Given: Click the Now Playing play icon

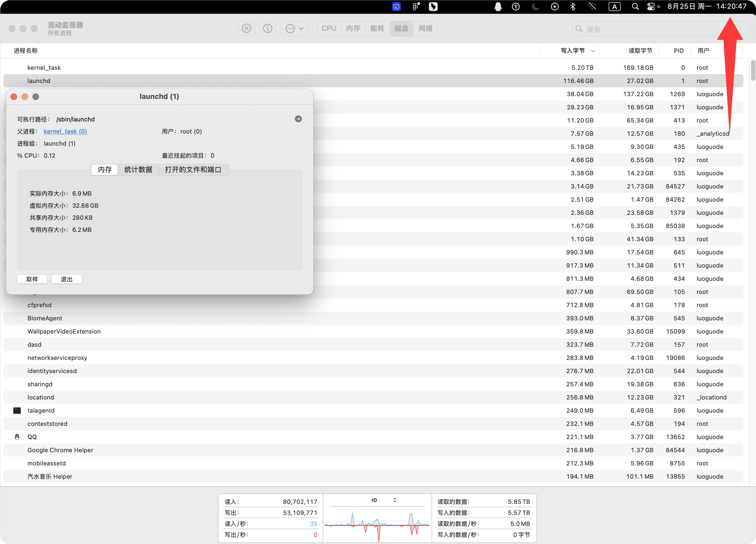Looking at the screenshot, I should tap(555, 7).
